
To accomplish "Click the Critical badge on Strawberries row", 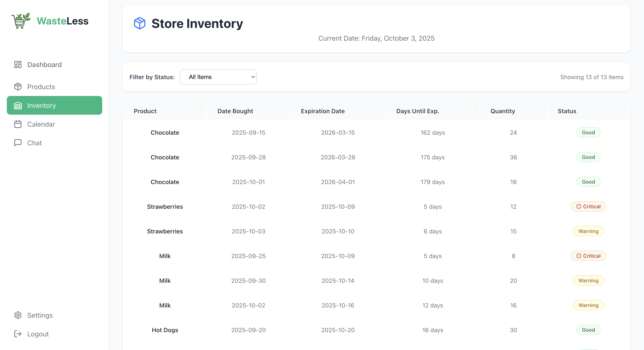I will click(588, 206).
